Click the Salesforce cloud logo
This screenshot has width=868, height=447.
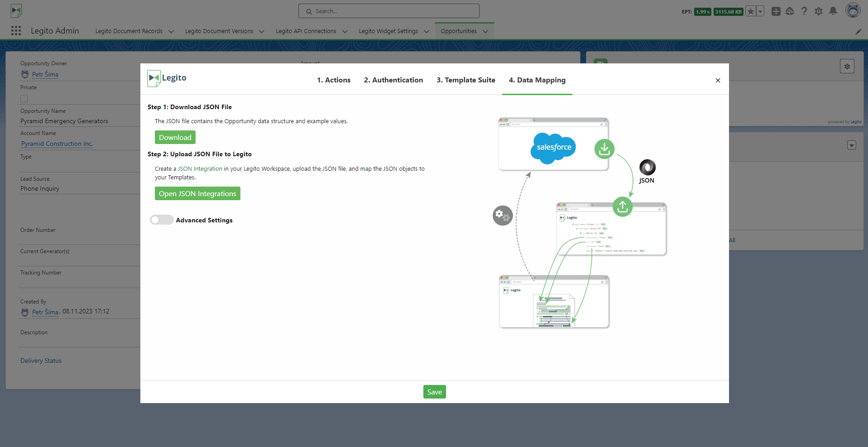(553, 148)
